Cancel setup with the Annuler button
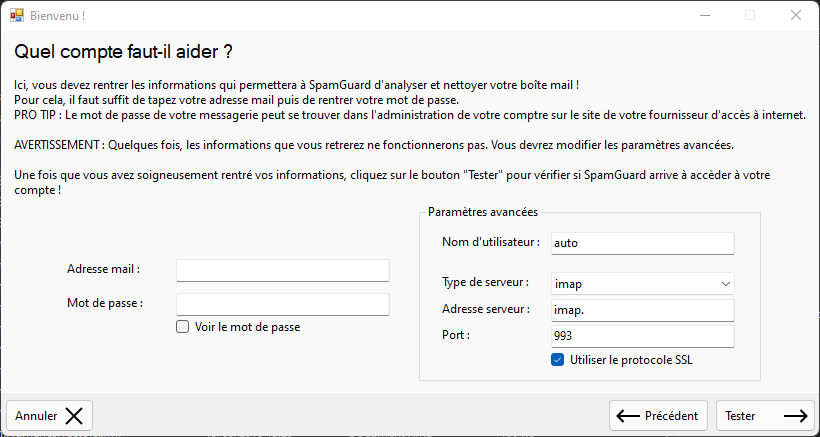 pos(49,416)
